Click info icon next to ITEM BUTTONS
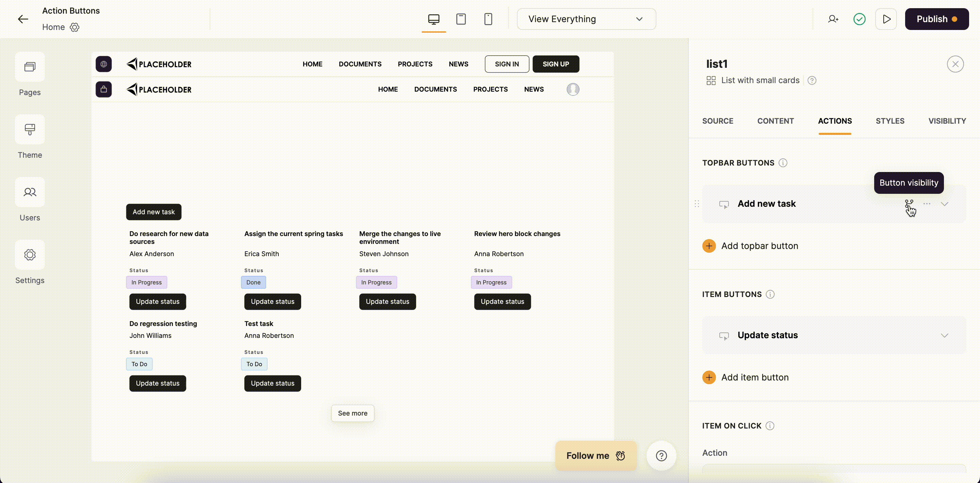The width and height of the screenshot is (980, 483). coord(770,294)
